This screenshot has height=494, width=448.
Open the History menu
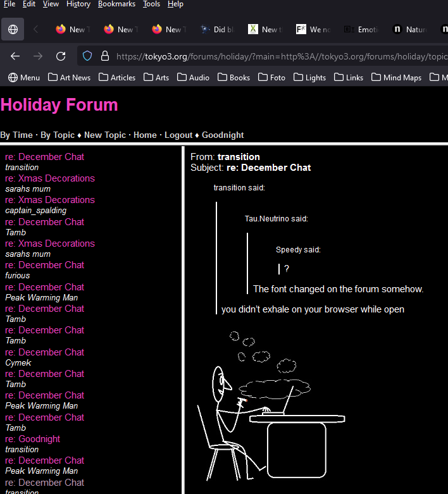[78, 4]
